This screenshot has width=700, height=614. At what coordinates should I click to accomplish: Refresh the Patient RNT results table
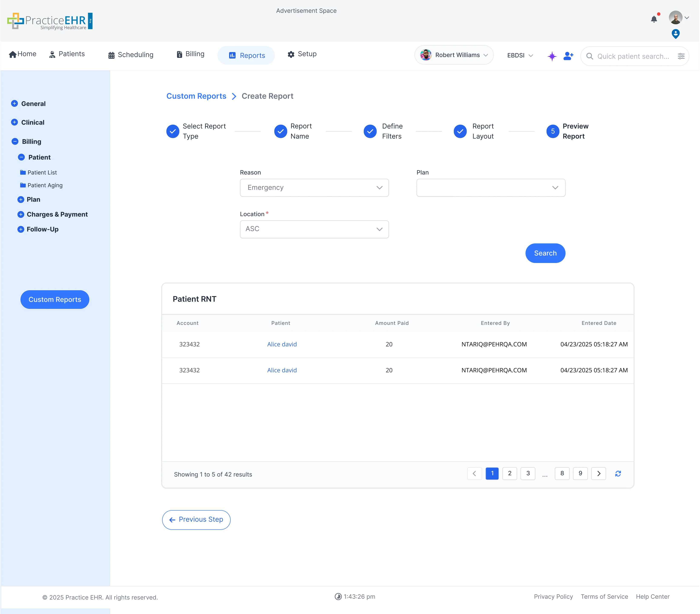click(x=618, y=474)
